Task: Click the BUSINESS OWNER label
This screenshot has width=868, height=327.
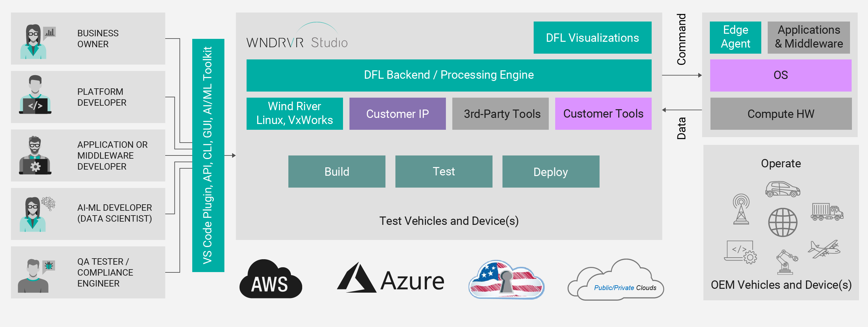Action: point(98,39)
